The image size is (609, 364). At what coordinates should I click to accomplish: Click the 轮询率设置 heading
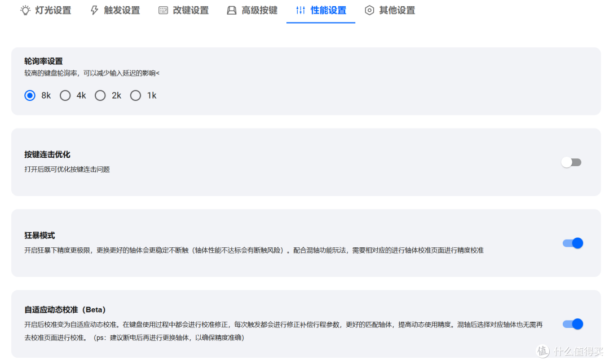pos(43,61)
